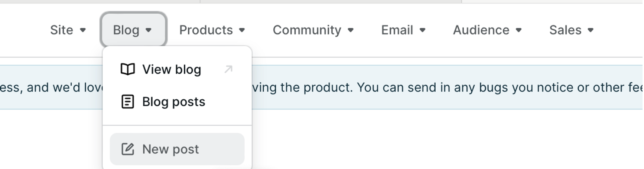
Task: Expand the Products menu
Action: click(212, 30)
